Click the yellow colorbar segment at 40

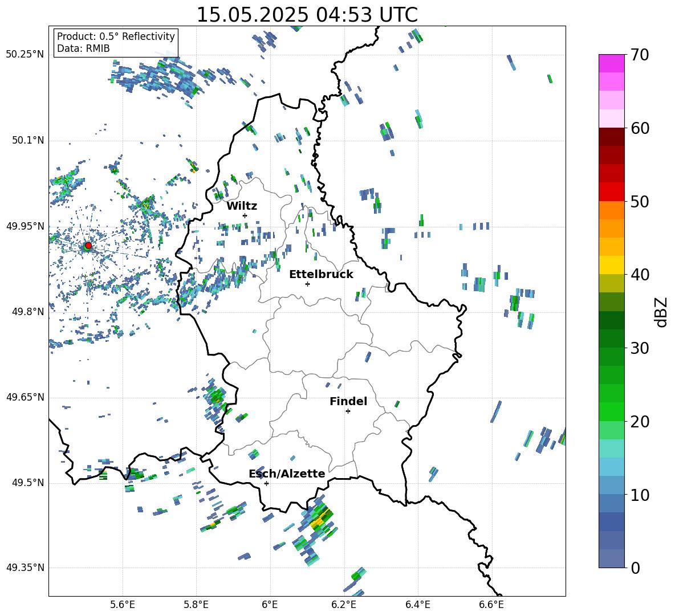[x=612, y=264]
